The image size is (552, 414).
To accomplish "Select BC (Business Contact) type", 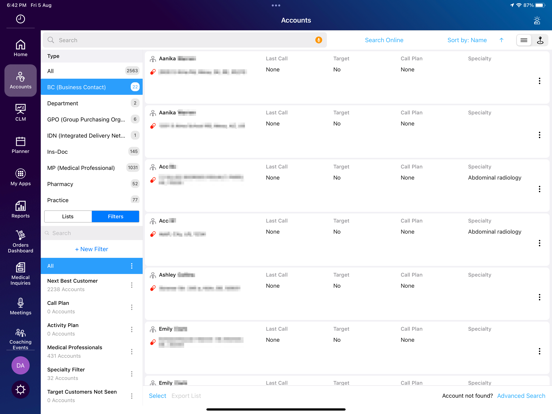I will pyautogui.click(x=92, y=87).
